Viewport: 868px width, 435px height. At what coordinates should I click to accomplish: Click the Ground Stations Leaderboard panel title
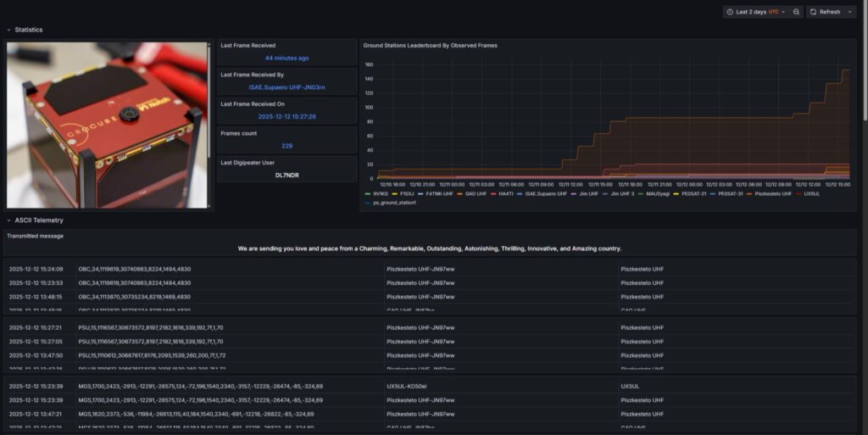coord(430,45)
